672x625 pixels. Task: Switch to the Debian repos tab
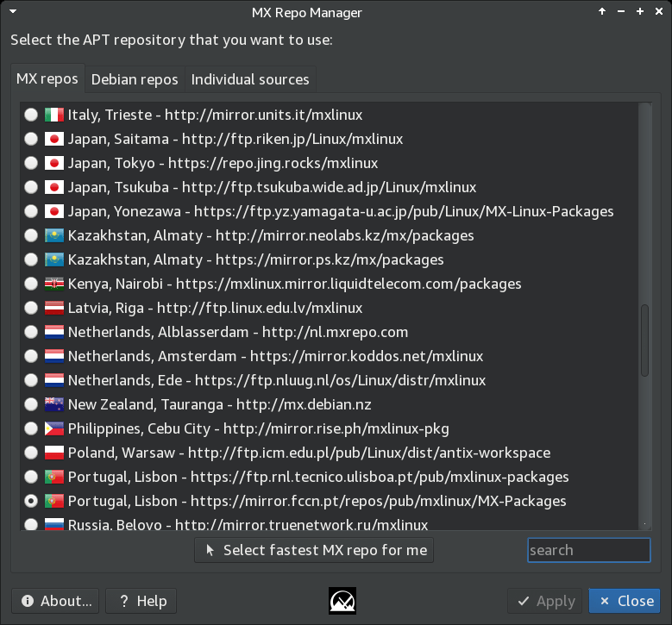135,79
